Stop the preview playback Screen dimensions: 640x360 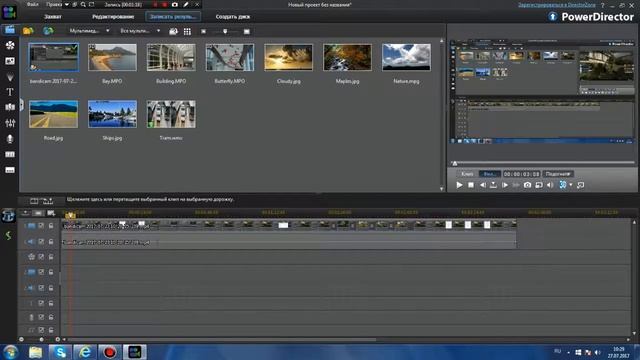471,185
